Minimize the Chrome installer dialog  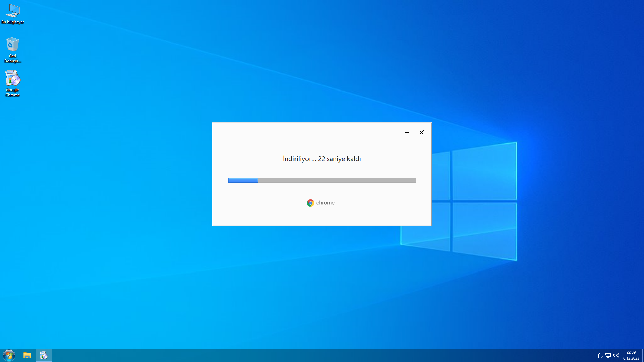[x=407, y=132]
